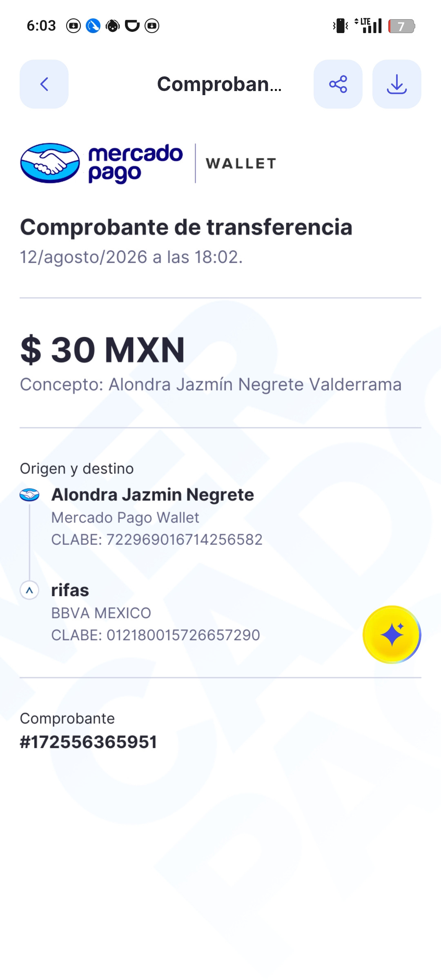Image resolution: width=441 pixels, height=980 pixels.
Task: Tap the destination CLABE 012180015726657290
Action: point(156,635)
